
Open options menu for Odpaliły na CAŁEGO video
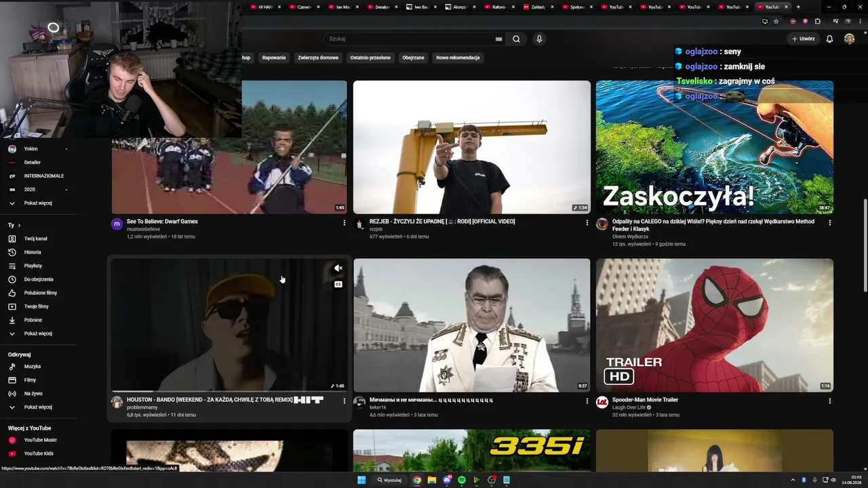(829, 223)
